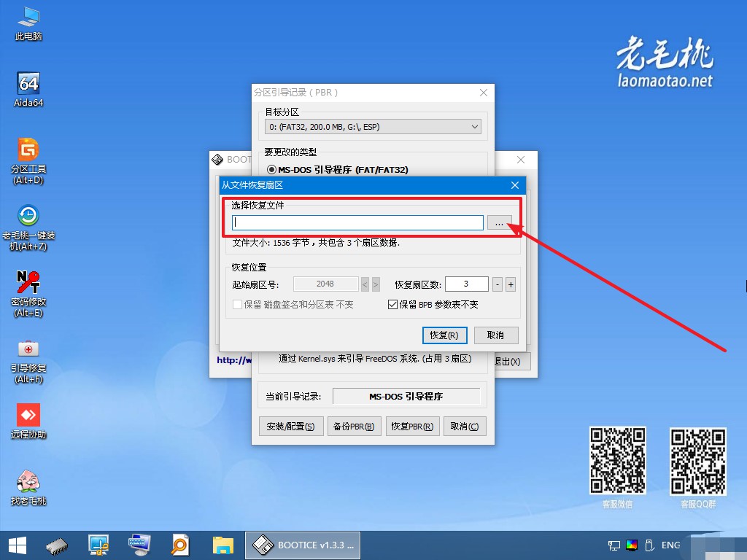Close the 从文件恢复扇区 dialog
The image size is (747, 560).
click(515, 185)
